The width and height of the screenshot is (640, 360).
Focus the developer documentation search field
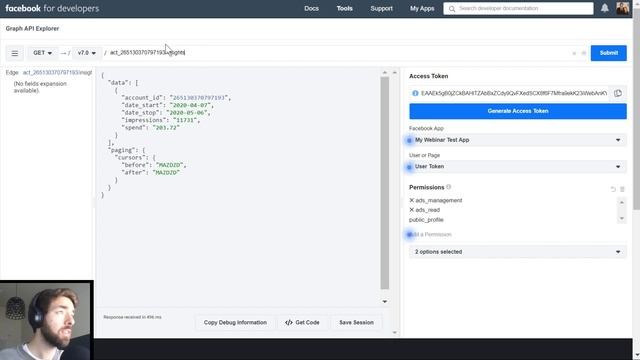point(518,9)
